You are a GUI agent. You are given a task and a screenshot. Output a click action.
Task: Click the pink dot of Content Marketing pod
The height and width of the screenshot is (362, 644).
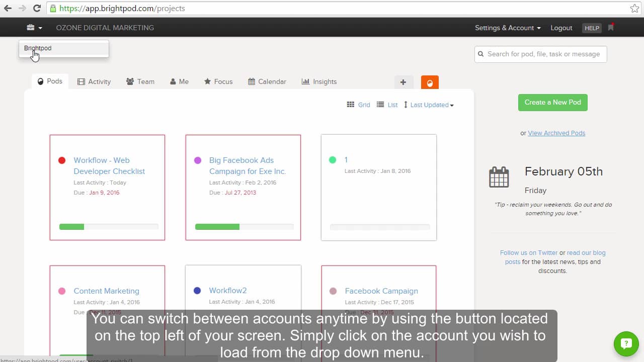click(62, 291)
